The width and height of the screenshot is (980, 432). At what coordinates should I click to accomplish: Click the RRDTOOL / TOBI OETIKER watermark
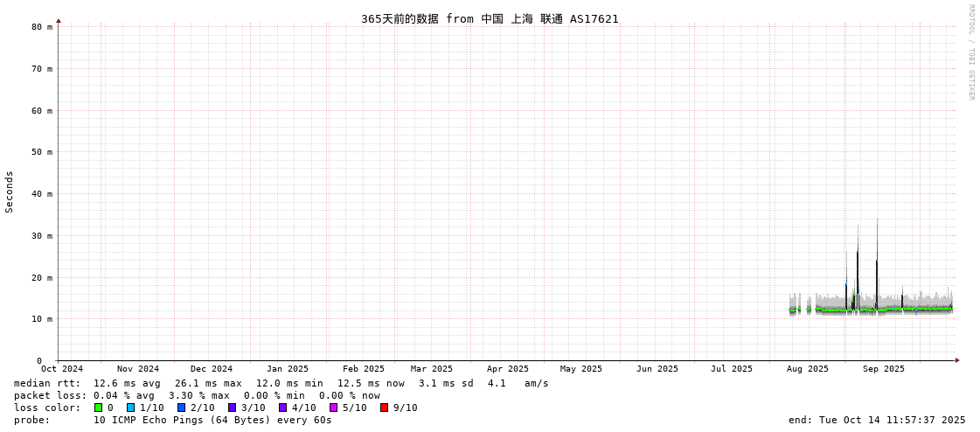click(970, 52)
